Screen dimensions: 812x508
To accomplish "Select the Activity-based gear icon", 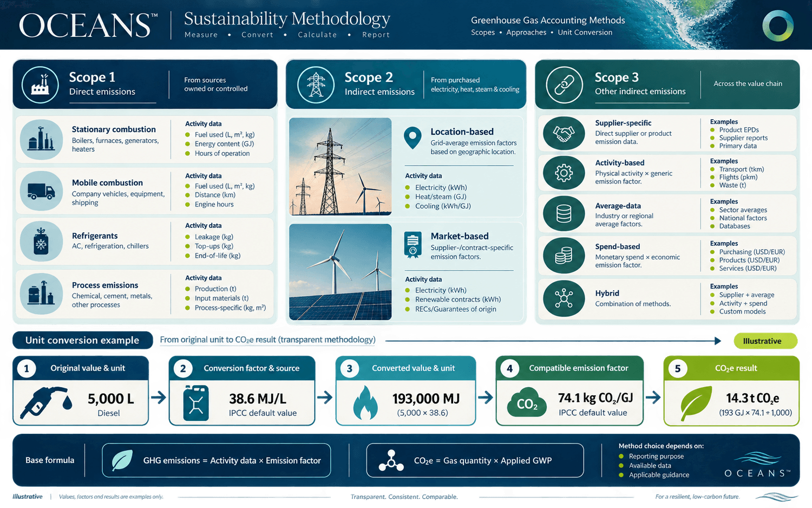I will point(564,173).
